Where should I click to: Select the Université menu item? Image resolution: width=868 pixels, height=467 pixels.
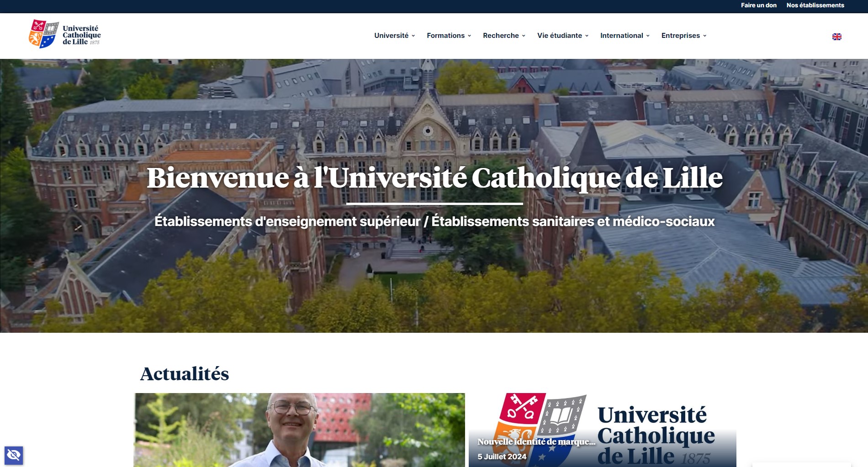pos(392,36)
